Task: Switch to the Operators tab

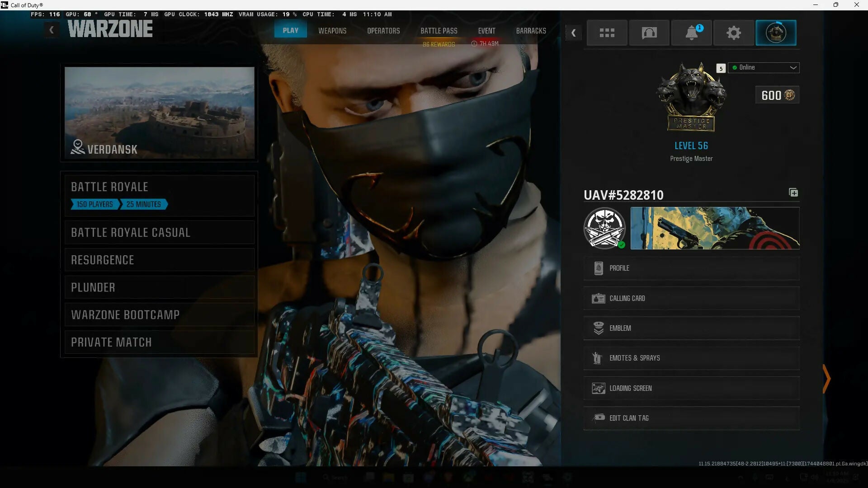Action: 383,31
